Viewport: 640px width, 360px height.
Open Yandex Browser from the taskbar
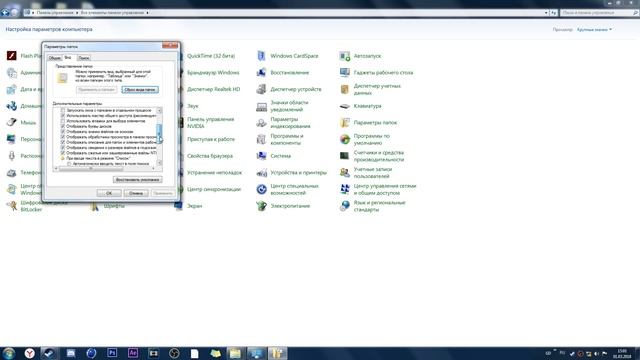pos(29,353)
